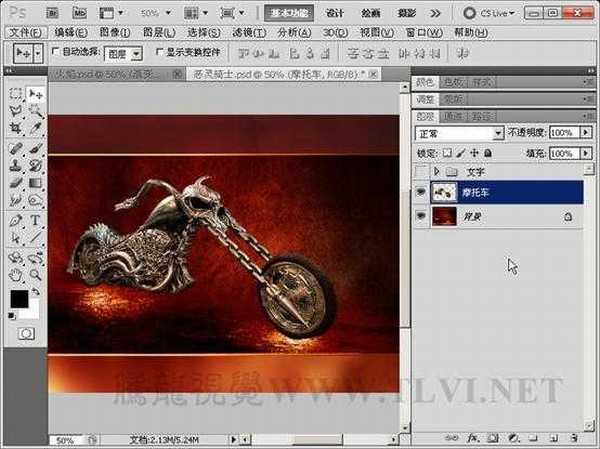Hide the 摩托车 layer via eye icon
The image size is (600, 449).
click(420, 192)
